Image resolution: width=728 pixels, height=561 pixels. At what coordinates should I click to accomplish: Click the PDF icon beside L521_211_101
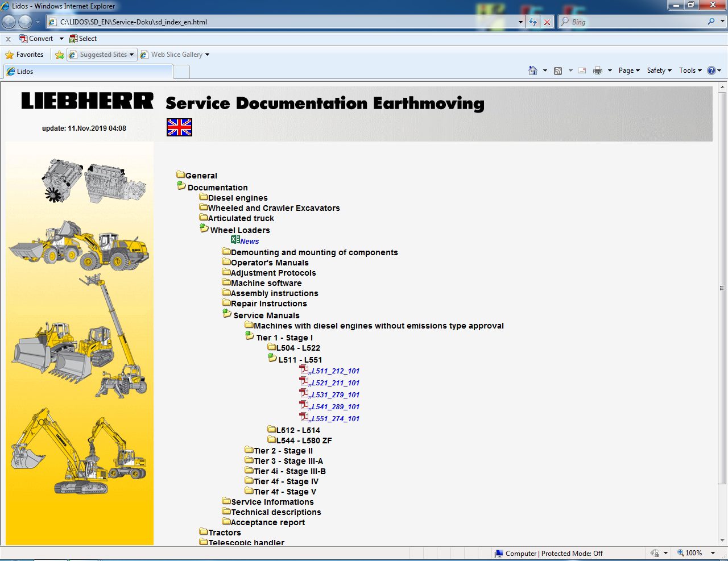click(304, 381)
